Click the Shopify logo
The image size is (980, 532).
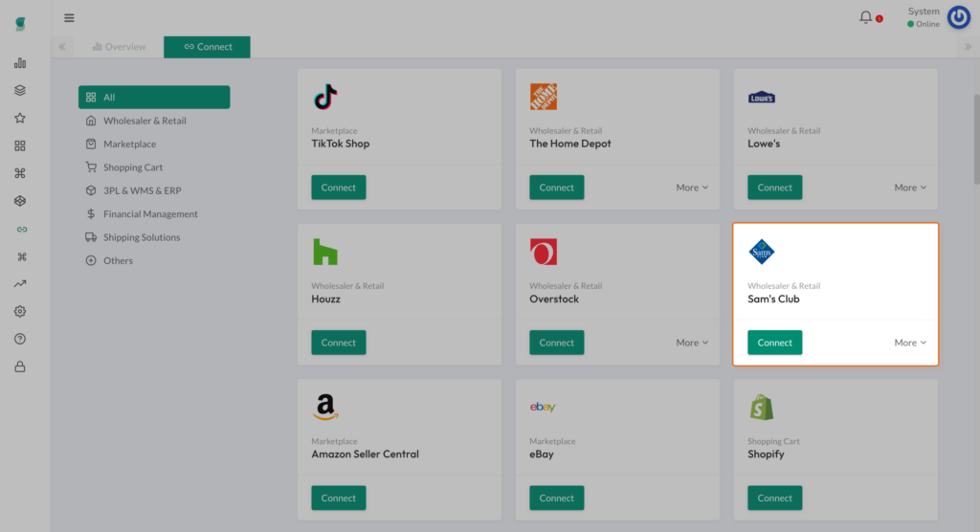(761, 407)
